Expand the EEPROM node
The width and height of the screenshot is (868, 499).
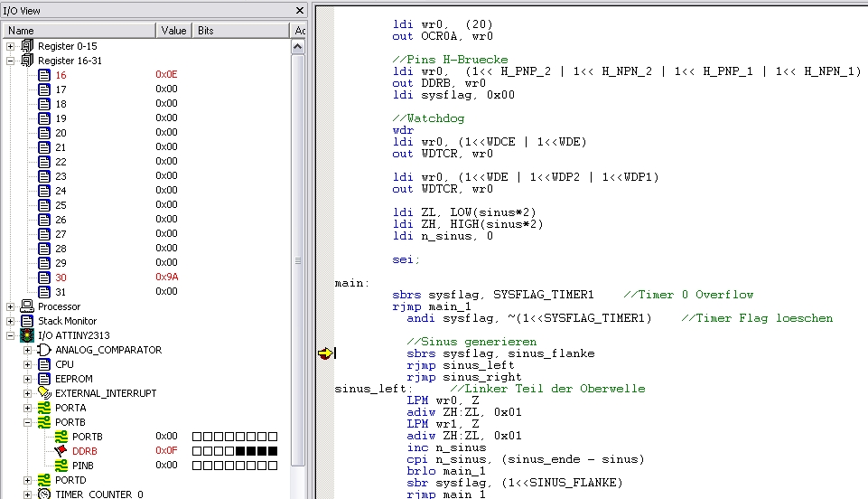pos(27,379)
